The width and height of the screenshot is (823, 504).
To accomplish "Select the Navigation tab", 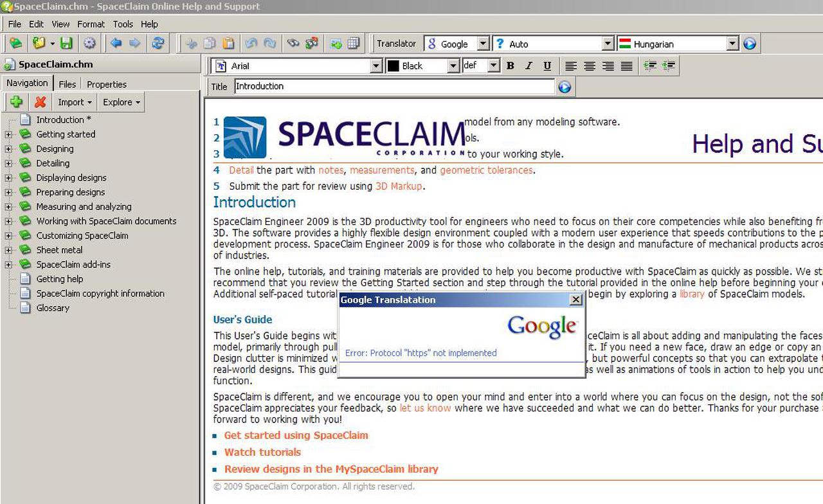I will [x=27, y=83].
